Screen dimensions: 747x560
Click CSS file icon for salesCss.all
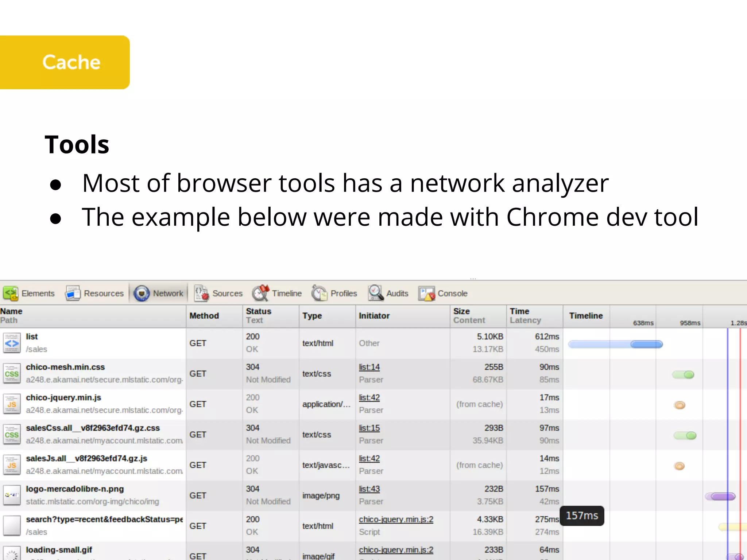coord(12,434)
